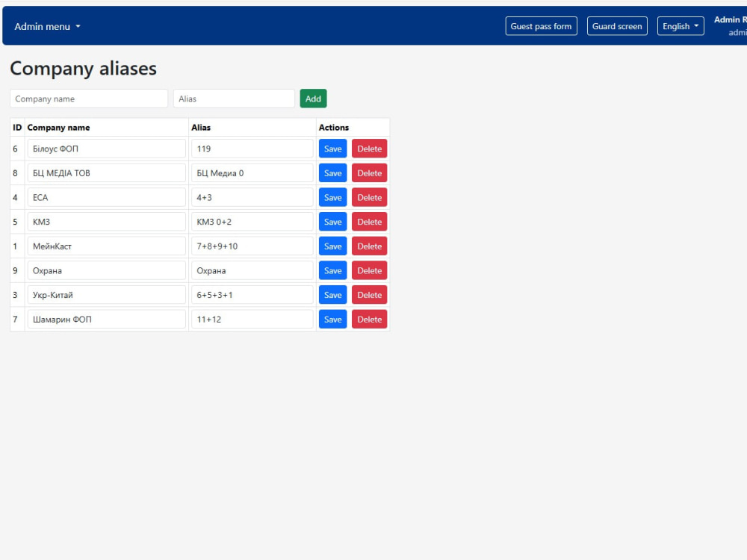Go to the Guard screen
Screen dimensions: 747x560
tap(617, 26)
